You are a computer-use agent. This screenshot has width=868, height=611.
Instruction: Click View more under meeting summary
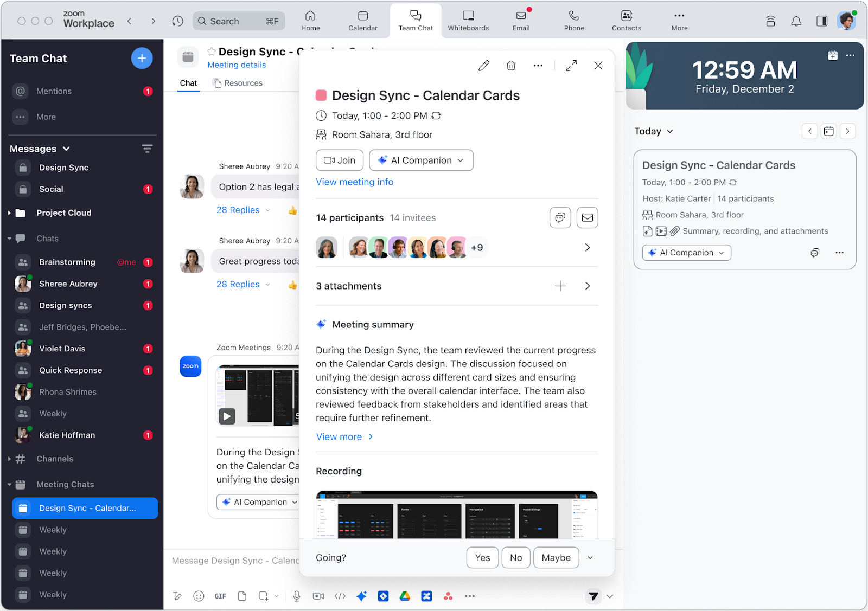click(344, 437)
